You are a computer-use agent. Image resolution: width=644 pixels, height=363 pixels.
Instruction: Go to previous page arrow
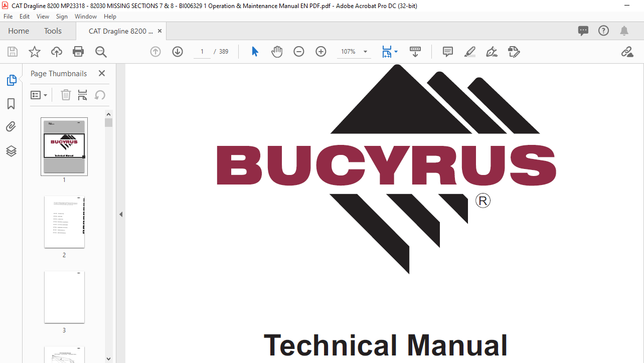click(x=155, y=52)
